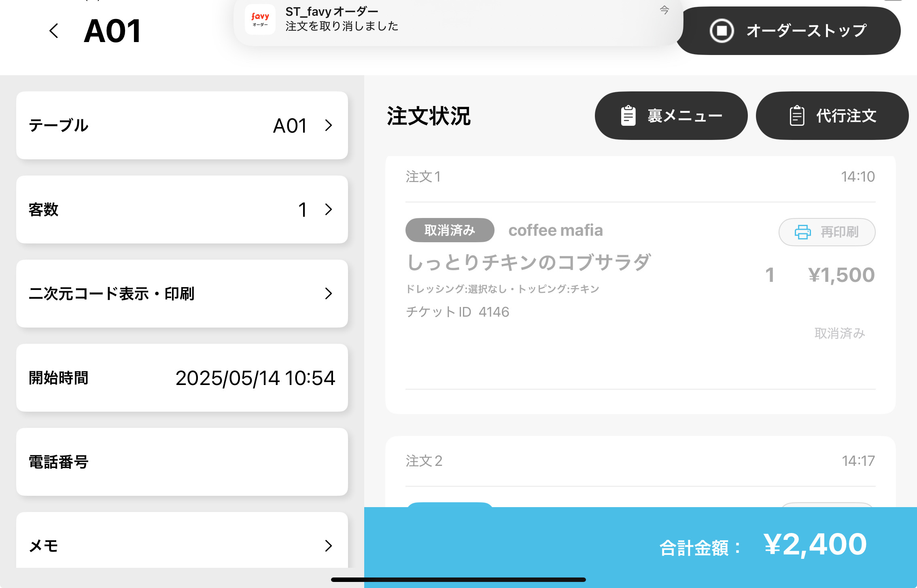Screen dimensions: 917x588
Task: Tap the clipboard icon on 裏メニュー
Action: [x=628, y=116]
